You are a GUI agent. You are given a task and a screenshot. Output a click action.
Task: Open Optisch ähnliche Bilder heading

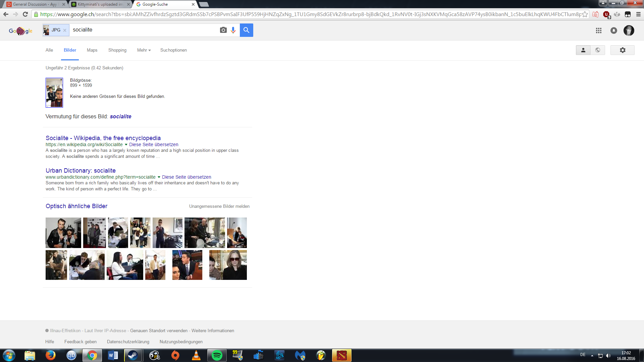pos(76,206)
